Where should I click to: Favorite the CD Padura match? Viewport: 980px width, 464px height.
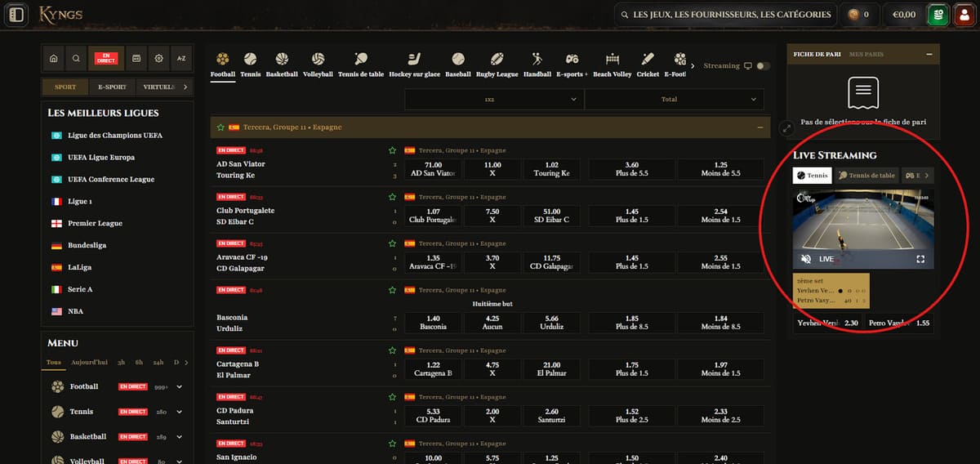tap(392, 396)
